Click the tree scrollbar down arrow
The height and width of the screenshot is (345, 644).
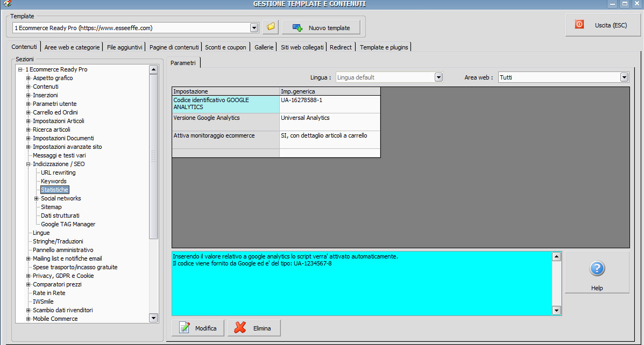point(154,318)
